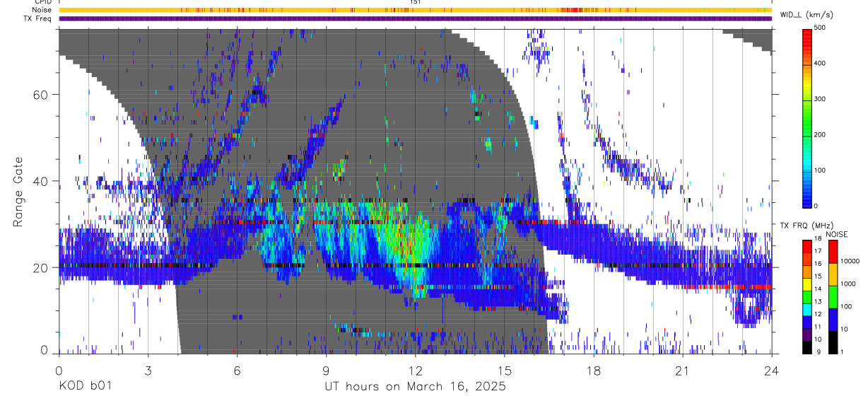Click the green middle of the WID colorbar
The image size is (868, 401).
[807, 120]
